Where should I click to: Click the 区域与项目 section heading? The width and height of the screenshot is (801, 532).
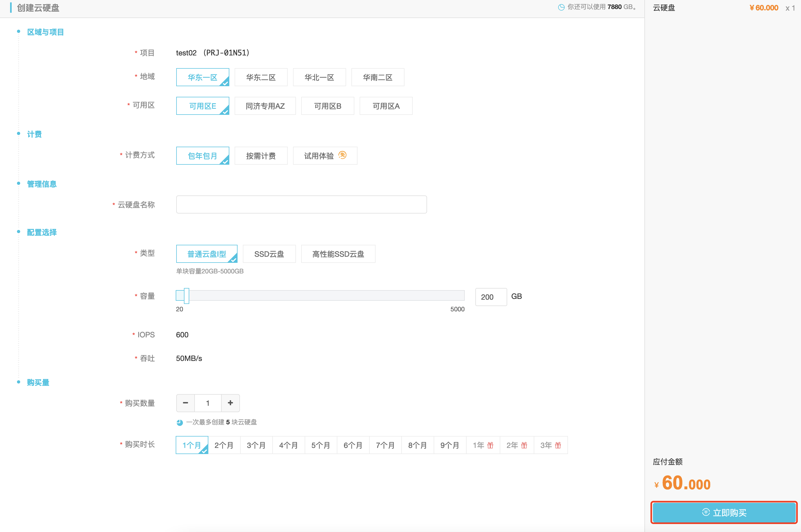(x=45, y=32)
